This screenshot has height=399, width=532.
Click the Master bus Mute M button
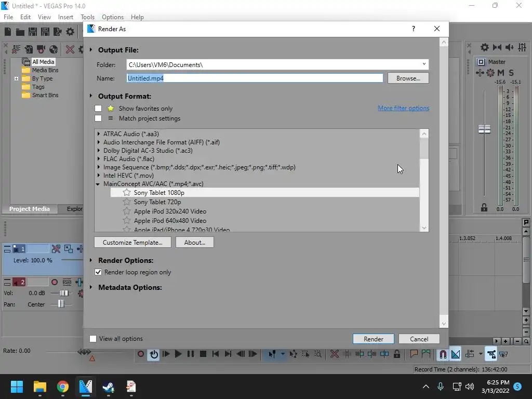pyautogui.click(x=501, y=73)
